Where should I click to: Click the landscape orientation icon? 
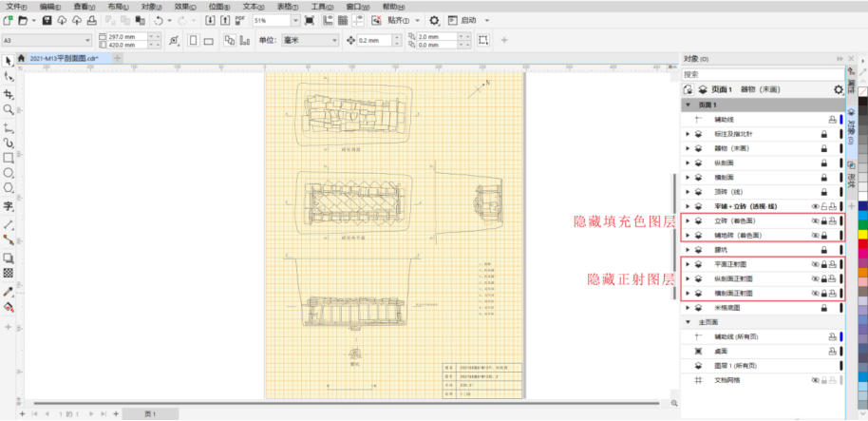tap(208, 40)
